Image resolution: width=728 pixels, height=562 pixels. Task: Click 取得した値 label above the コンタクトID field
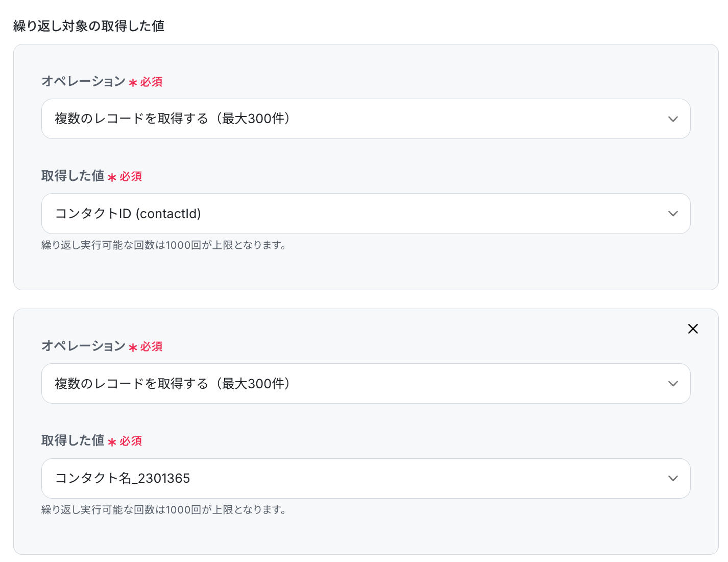72,176
